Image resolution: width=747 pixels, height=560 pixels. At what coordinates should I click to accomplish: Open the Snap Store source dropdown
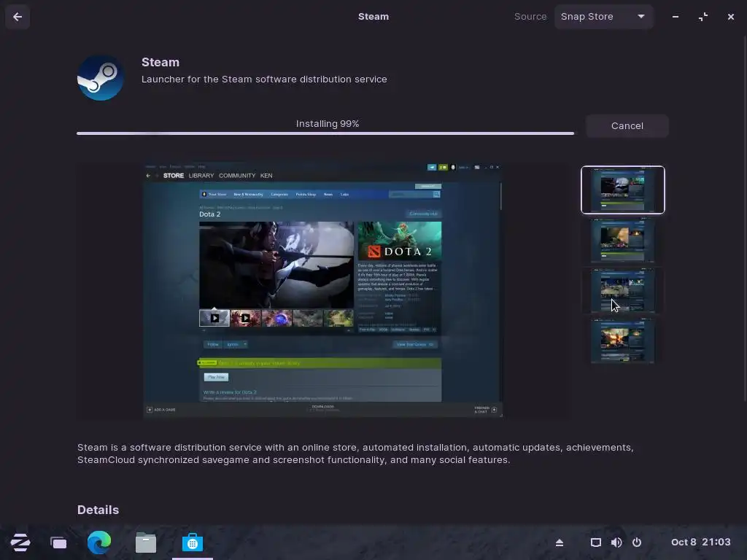[x=603, y=17]
